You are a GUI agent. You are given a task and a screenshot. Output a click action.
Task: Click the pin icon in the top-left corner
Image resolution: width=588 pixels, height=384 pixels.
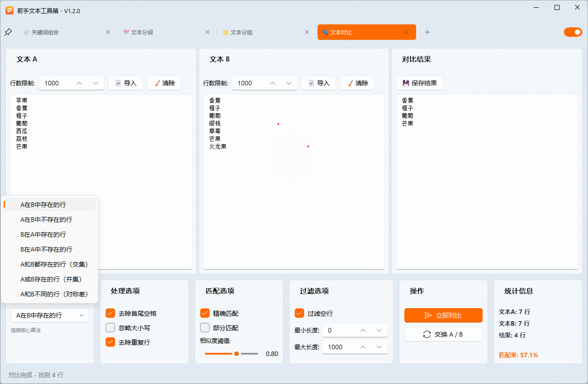click(8, 32)
